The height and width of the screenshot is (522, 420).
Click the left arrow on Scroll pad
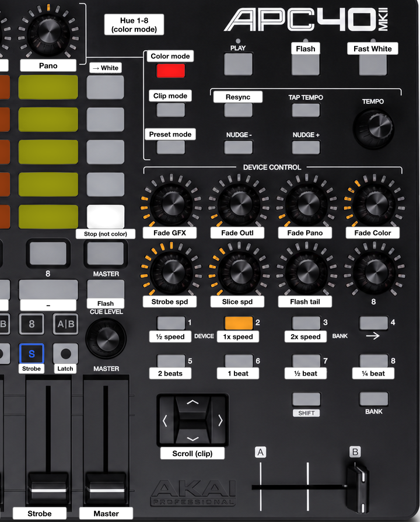(x=166, y=421)
